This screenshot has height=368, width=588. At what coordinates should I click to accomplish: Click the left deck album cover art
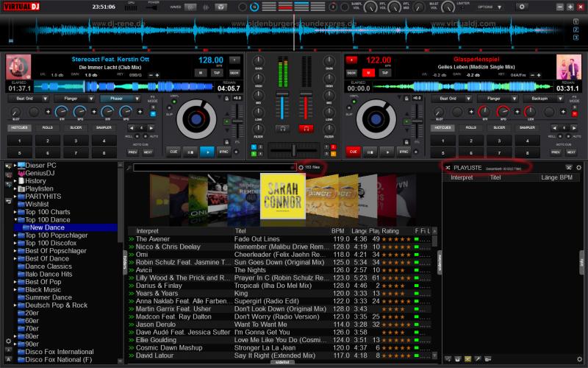coord(18,68)
